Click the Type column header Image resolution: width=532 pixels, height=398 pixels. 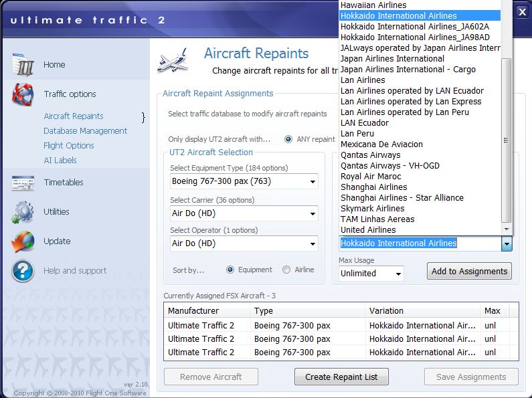coord(308,310)
